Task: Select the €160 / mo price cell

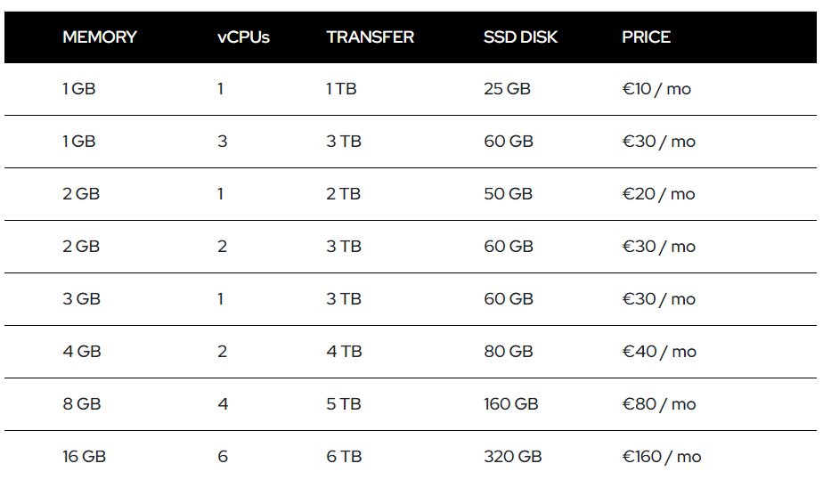Action: pos(662,456)
